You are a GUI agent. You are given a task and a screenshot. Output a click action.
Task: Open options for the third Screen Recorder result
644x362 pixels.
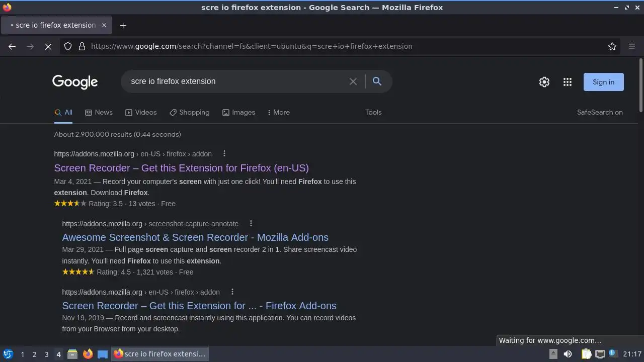(x=232, y=292)
